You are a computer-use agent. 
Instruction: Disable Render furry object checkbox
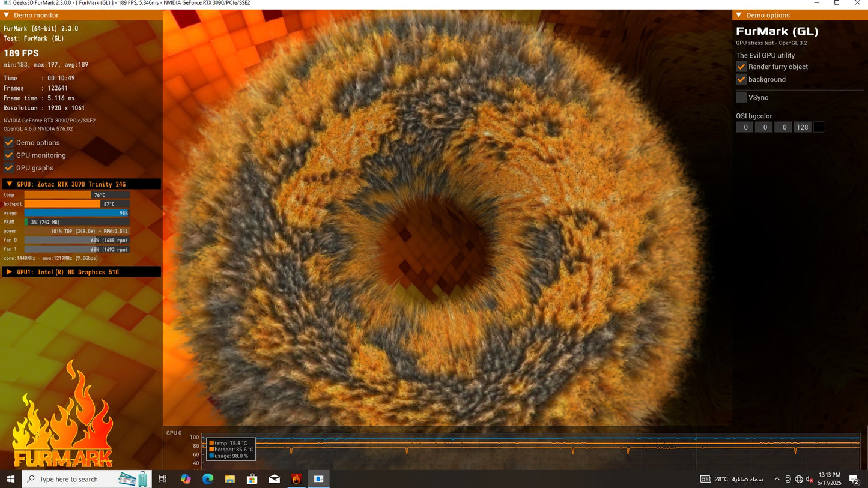pyautogui.click(x=741, y=67)
